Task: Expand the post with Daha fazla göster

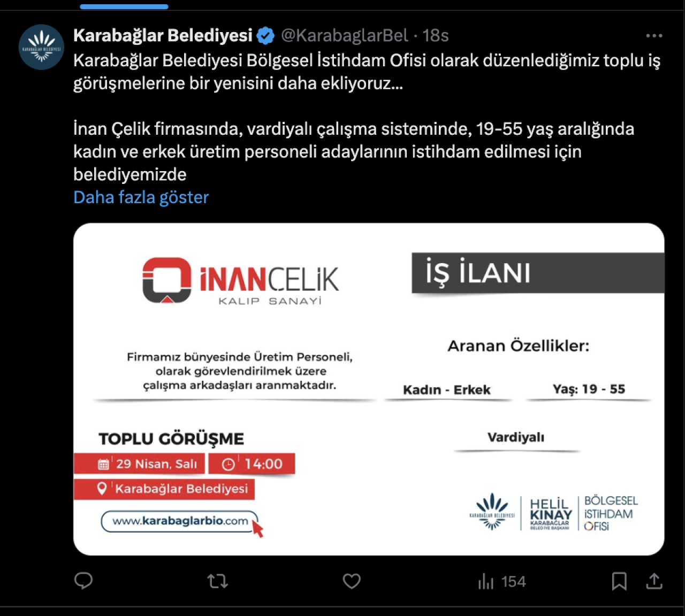Action: click(141, 197)
